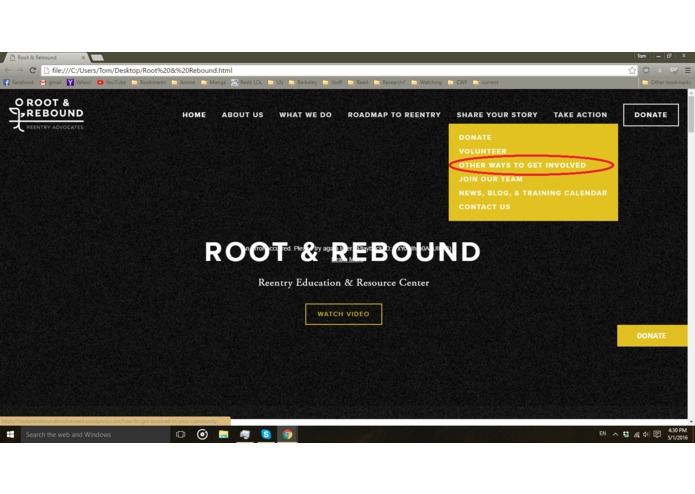This screenshot has width=695, height=494.
Task: Open ABOUT US in the navigation
Action: click(242, 115)
